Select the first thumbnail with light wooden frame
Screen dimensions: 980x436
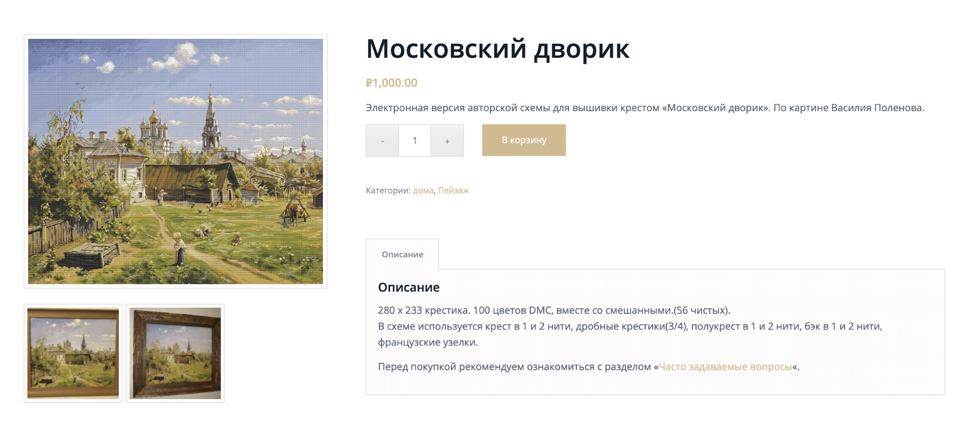73,353
